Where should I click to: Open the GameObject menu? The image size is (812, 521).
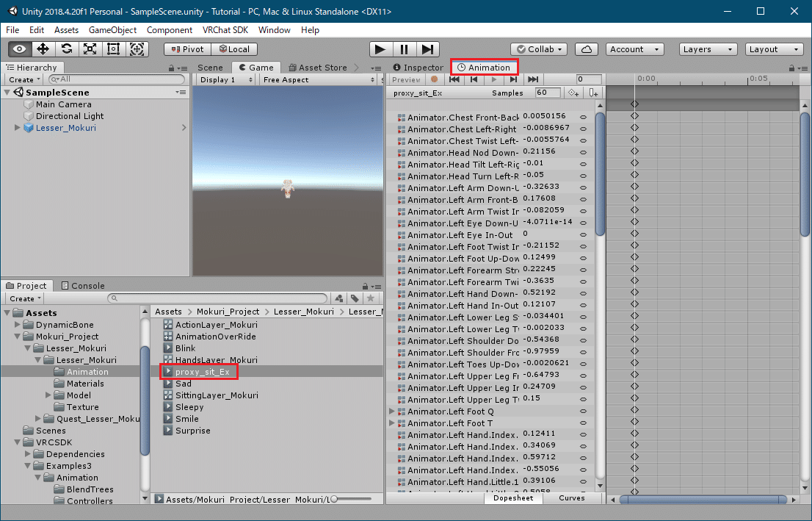tap(112, 30)
